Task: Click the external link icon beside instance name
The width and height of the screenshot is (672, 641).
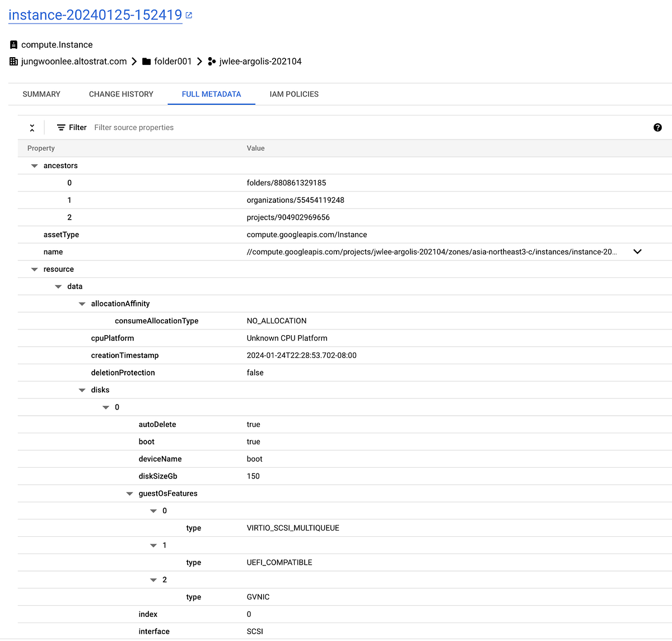Action: (x=188, y=15)
